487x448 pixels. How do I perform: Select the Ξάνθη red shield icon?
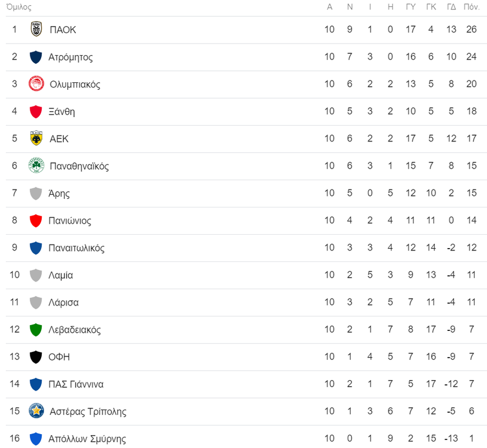tap(36, 112)
